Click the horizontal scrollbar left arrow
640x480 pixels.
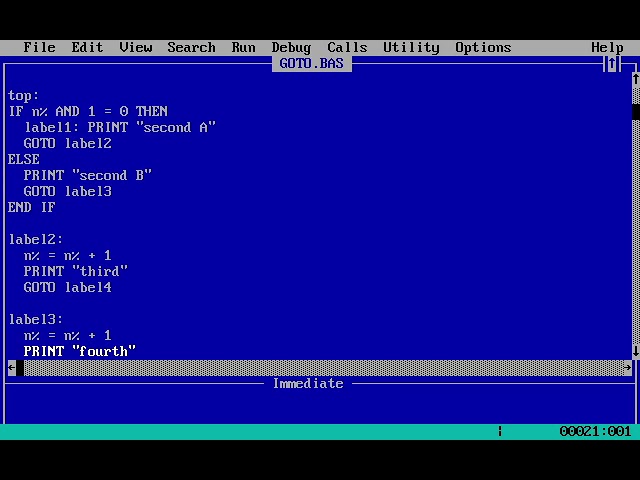point(12,367)
